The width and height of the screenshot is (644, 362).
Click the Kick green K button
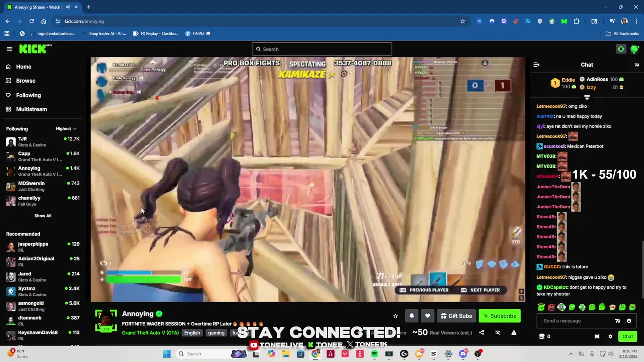tap(621, 49)
